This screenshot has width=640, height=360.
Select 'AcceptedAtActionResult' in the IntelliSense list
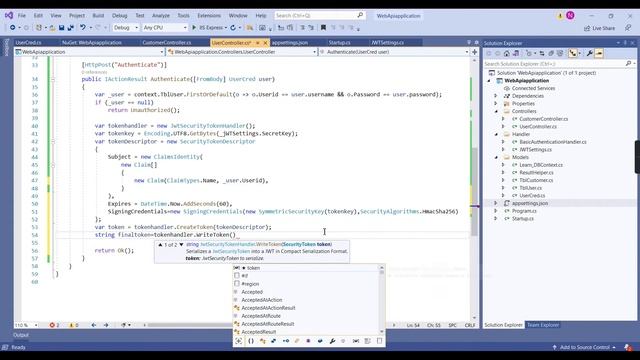coord(268,308)
